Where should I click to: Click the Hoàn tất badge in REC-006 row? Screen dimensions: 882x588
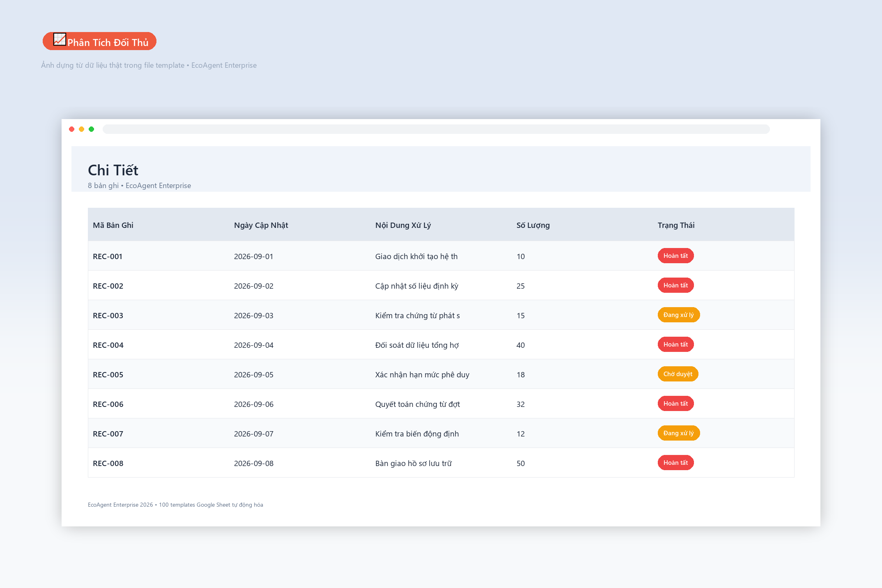[x=675, y=403]
